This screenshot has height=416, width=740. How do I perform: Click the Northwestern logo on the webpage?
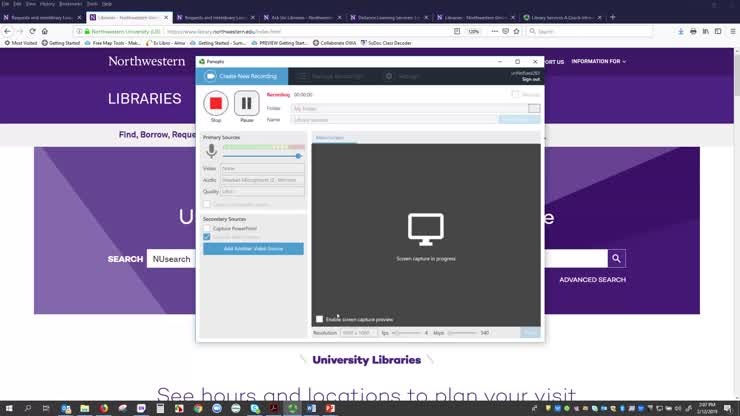coord(147,61)
